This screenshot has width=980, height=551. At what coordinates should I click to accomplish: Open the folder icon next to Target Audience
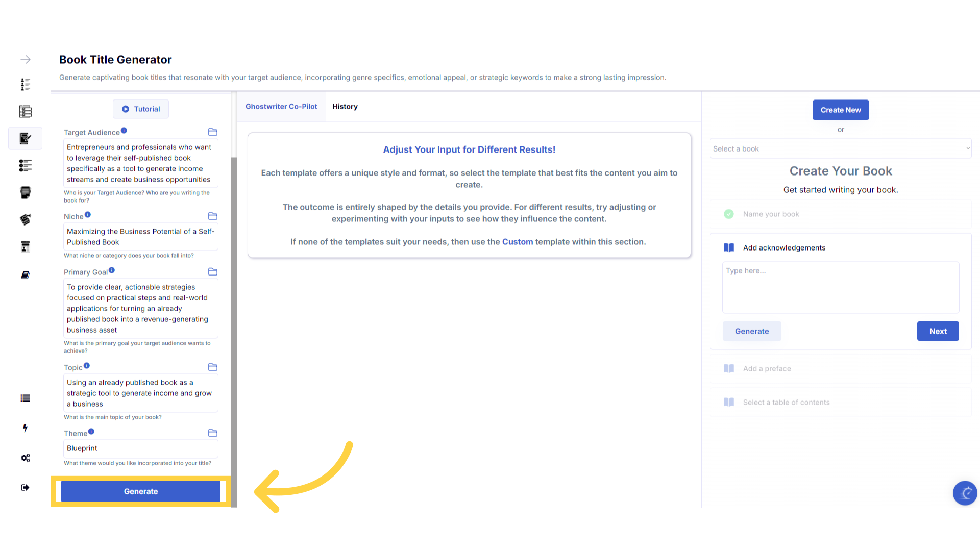coord(213,132)
